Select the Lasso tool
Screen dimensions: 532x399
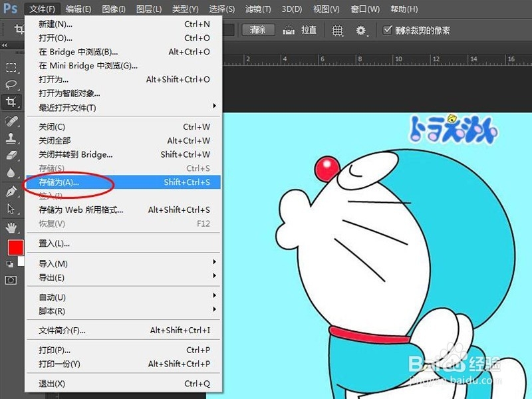point(11,84)
